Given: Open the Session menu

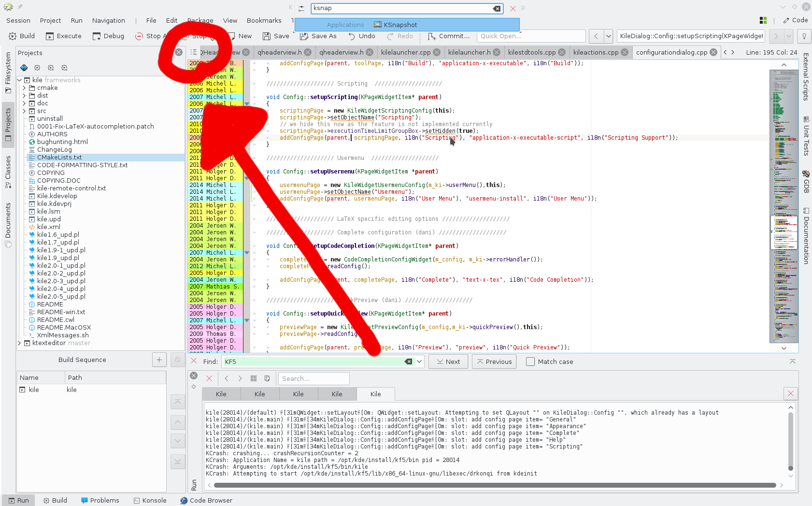Looking at the screenshot, I should [x=18, y=20].
